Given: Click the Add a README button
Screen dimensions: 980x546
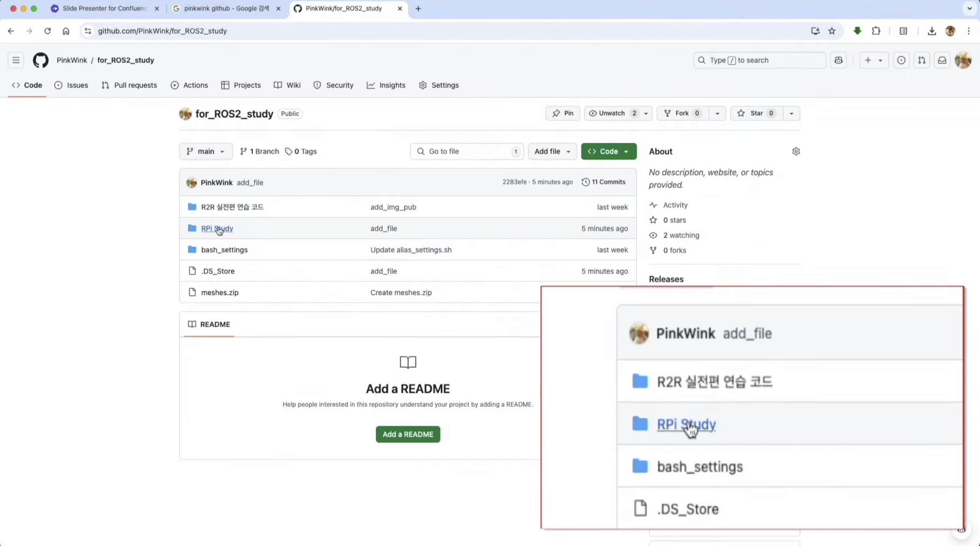Looking at the screenshot, I should [x=408, y=434].
